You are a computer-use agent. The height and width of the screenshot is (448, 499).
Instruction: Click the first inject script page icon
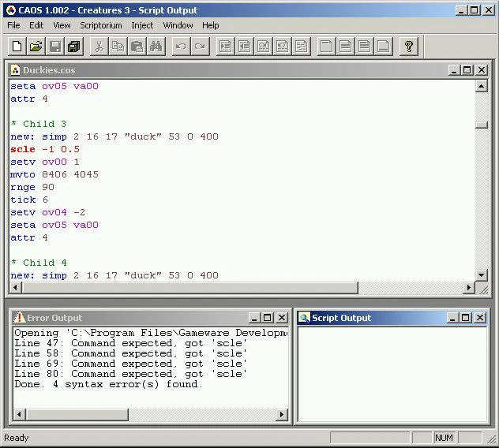[x=326, y=47]
